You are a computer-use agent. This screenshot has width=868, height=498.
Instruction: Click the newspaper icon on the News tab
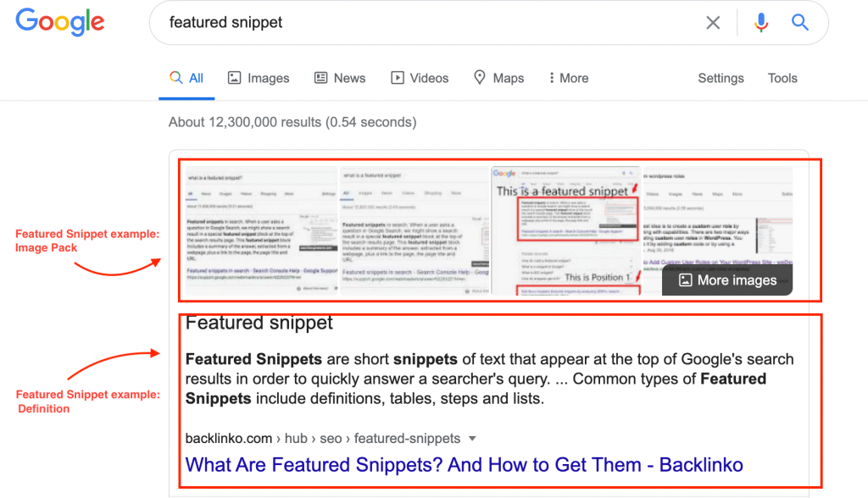click(x=320, y=78)
